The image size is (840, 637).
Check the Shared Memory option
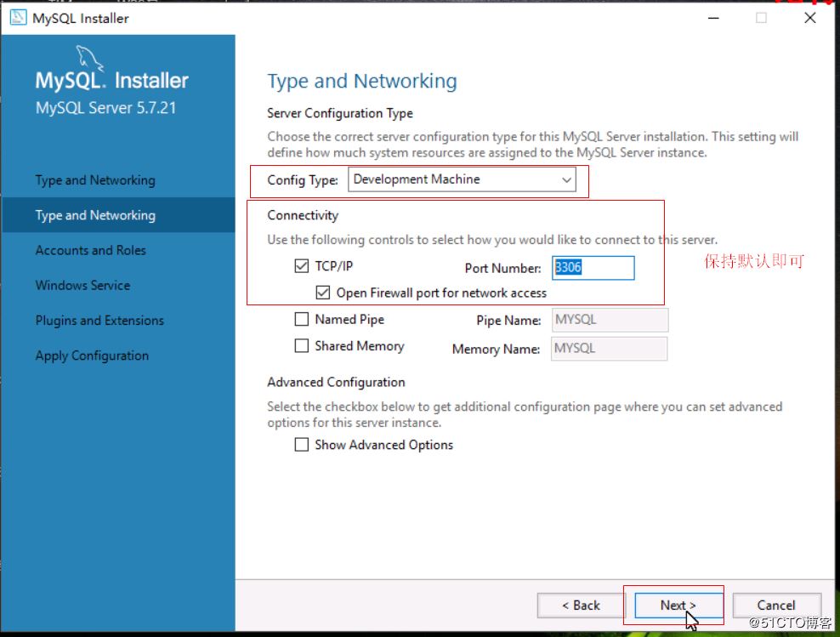tap(302, 346)
